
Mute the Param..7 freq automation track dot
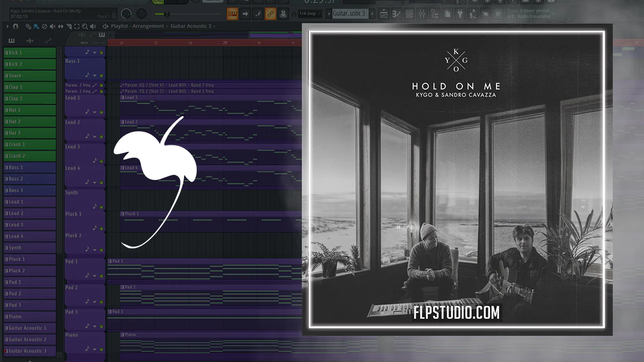point(101,85)
